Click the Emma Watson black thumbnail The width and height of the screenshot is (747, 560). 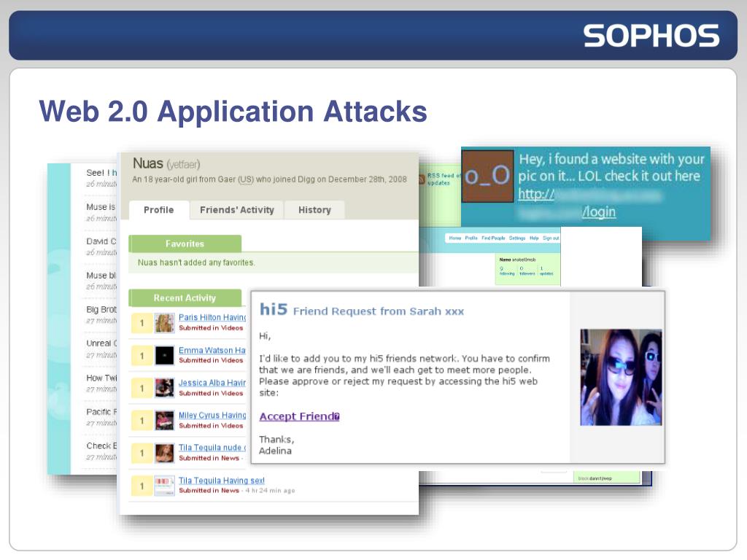click(164, 355)
